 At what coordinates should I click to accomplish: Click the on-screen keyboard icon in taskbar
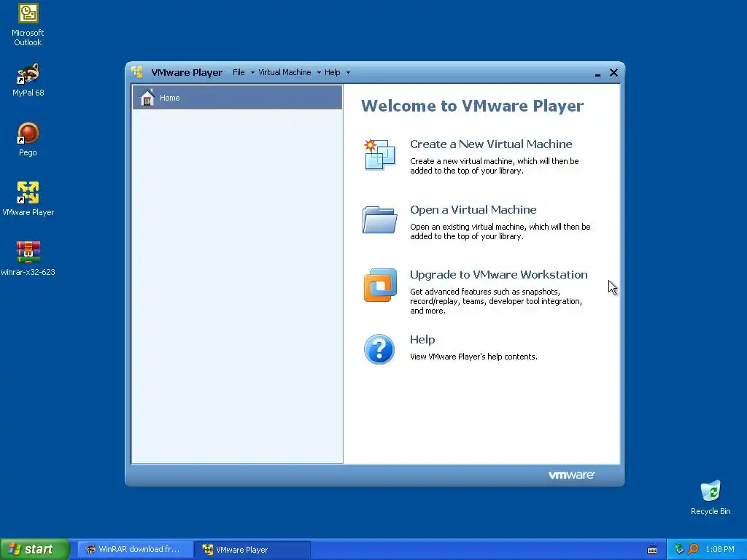(x=652, y=550)
